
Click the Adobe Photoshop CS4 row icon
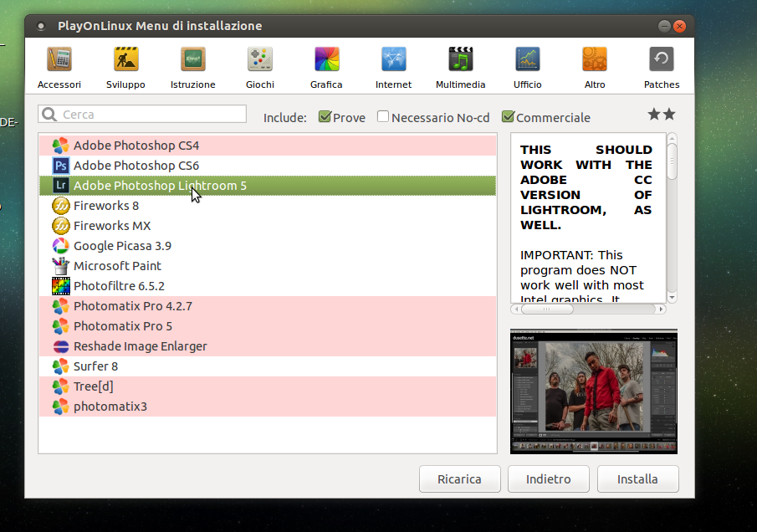point(61,146)
